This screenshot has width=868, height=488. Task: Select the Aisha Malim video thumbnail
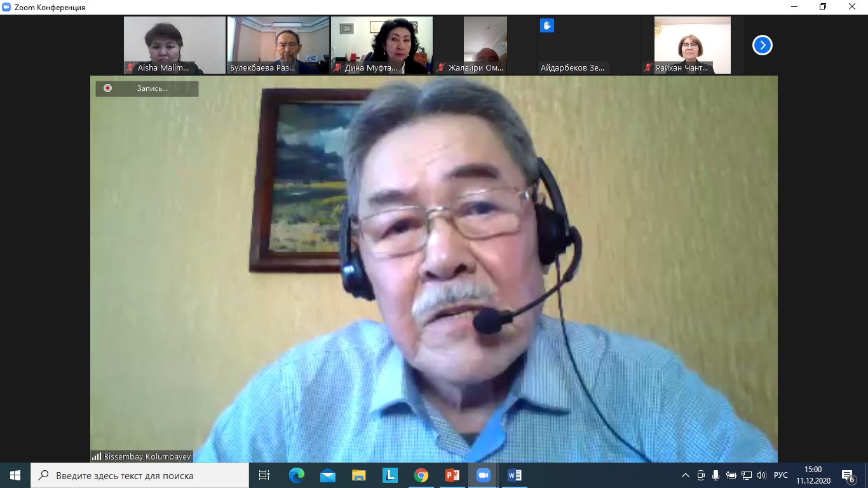(x=175, y=45)
